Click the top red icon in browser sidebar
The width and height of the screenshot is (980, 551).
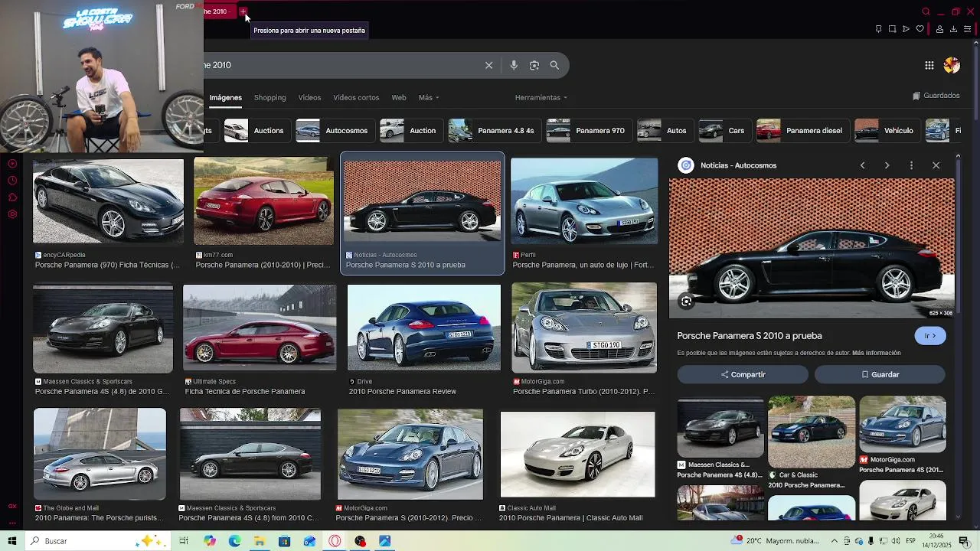pyautogui.click(x=12, y=164)
